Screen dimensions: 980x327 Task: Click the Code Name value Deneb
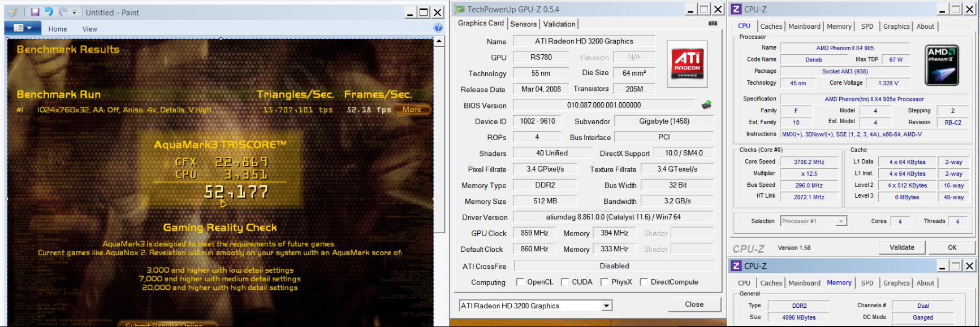coord(814,60)
